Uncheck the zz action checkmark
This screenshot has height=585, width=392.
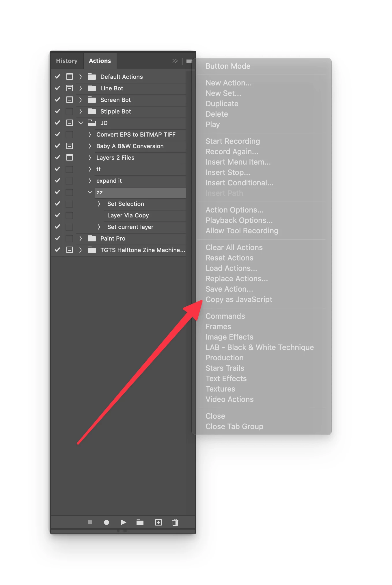pyautogui.click(x=57, y=192)
